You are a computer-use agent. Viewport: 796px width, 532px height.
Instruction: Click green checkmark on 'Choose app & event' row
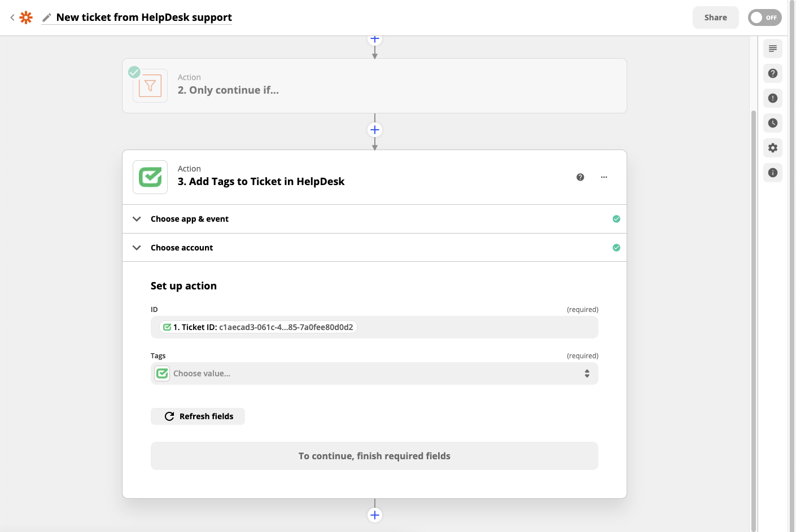pyautogui.click(x=616, y=219)
